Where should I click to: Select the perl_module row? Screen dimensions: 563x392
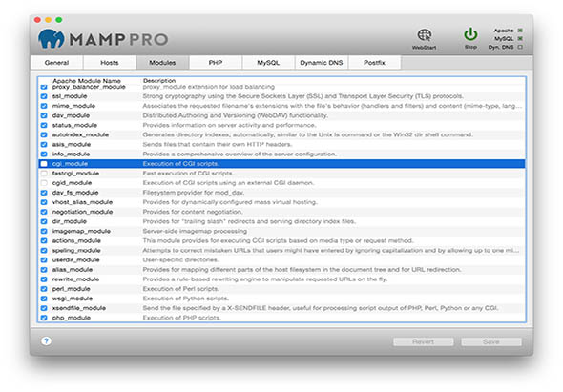point(281,289)
